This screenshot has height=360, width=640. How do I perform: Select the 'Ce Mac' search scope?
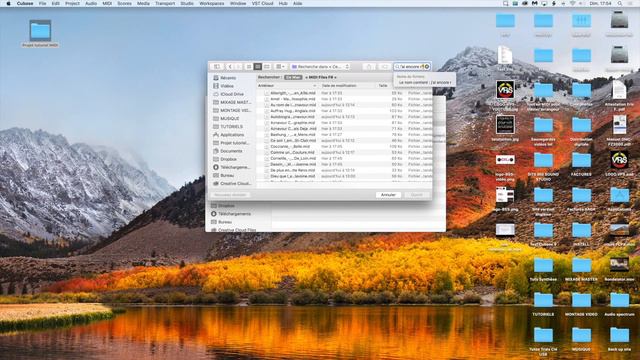click(293, 77)
